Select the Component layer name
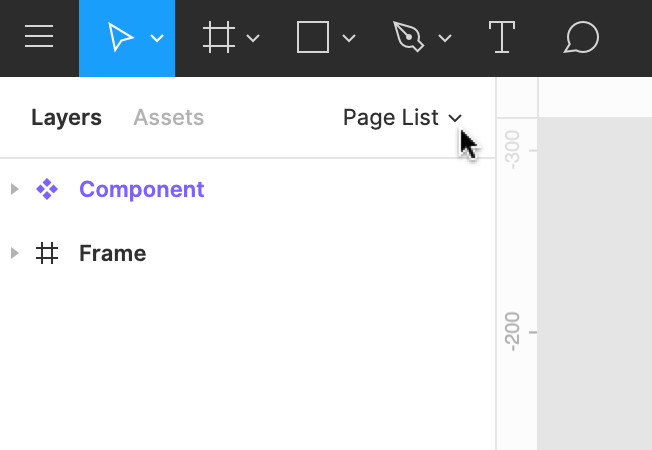The width and height of the screenshot is (652, 450). (x=141, y=189)
